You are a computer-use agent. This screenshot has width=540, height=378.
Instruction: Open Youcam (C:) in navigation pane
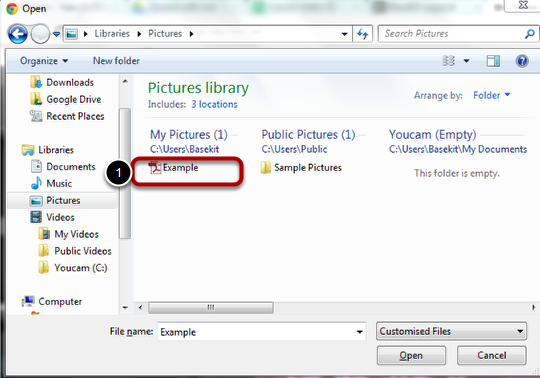pyautogui.click(x=81, y=268)
